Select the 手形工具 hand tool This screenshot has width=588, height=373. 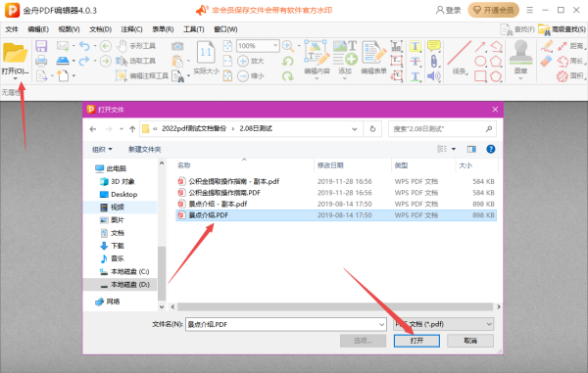click(x=136, y=46)
